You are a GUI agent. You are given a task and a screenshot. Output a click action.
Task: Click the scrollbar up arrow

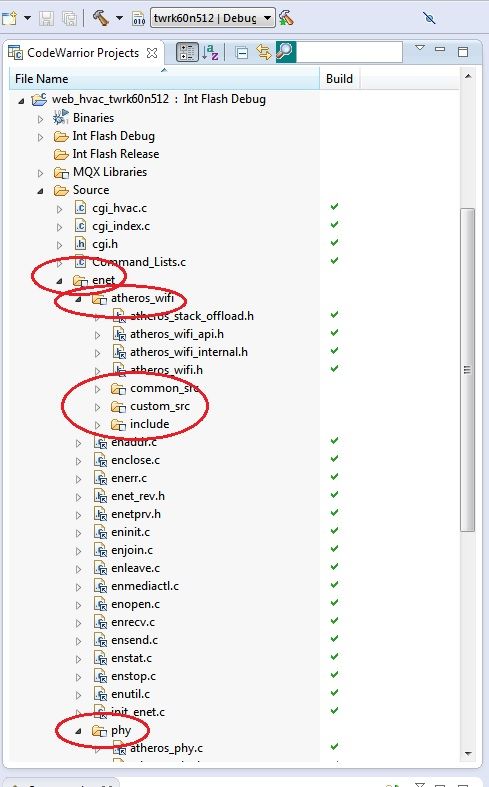(468, 76)
